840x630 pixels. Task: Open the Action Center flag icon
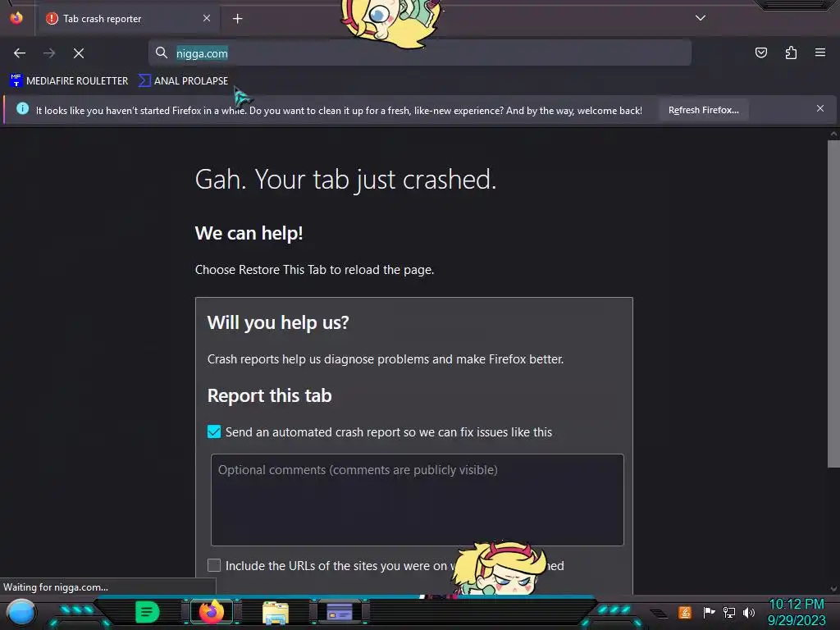[709, 612]
